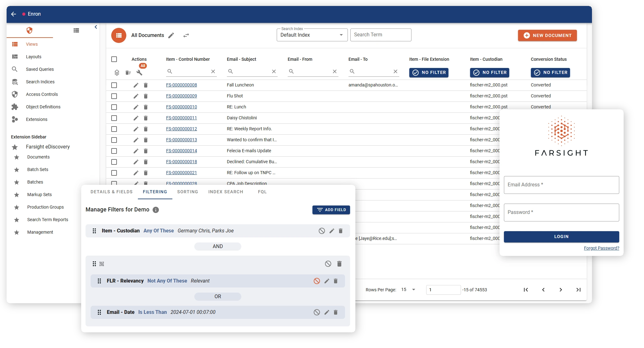The height and width of the screenshot is (348, 644).
Task: Open the Search Indices section in the sidebar
Action: (40, 82)
